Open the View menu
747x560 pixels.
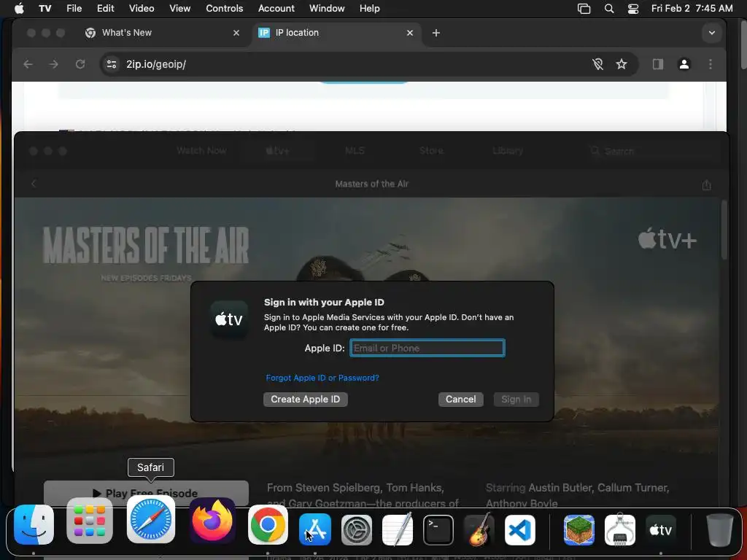[180, 9]
